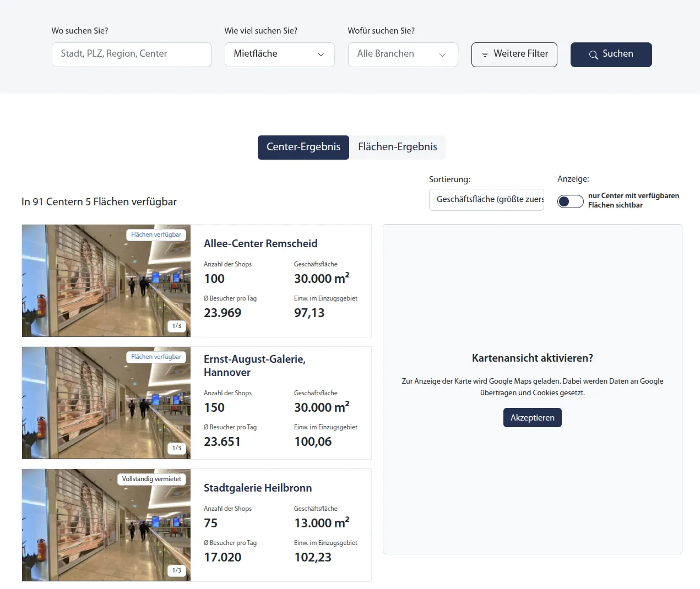Select the Center-Ergebnis tab
700x589 pixels.
point(303,147)
